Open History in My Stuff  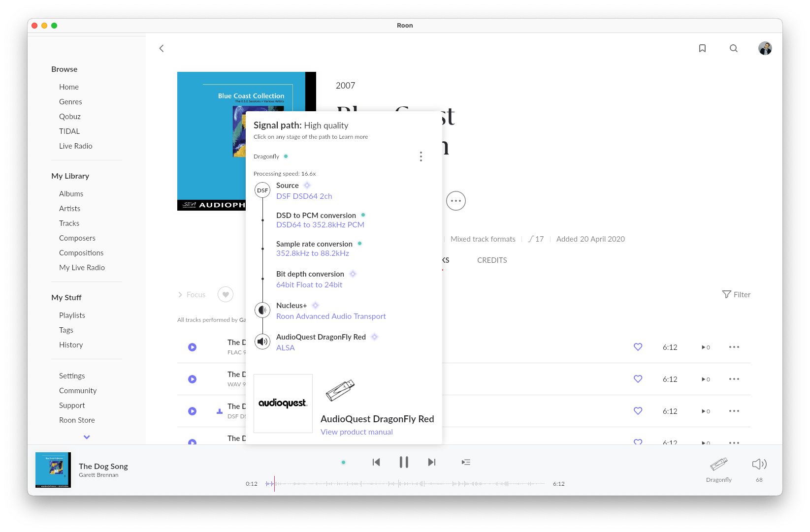[x=71, y=345]
